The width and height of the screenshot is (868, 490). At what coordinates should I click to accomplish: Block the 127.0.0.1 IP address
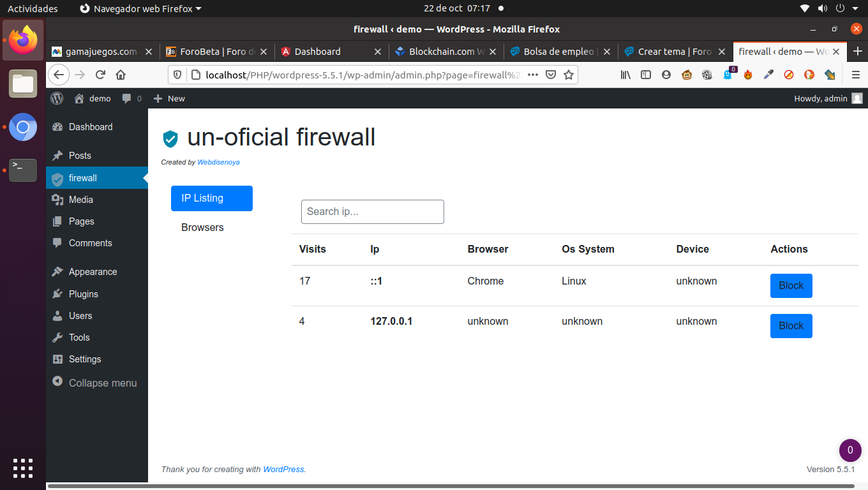[791, 326]
